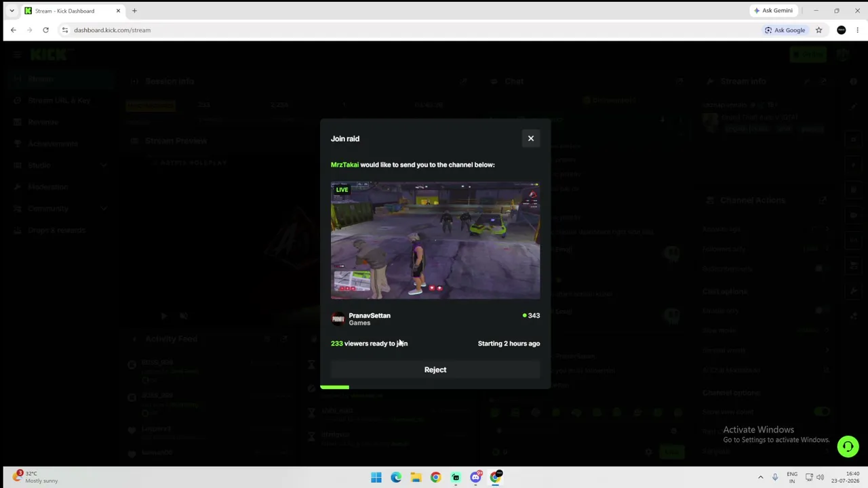This screenshot has width=868, height=488.
Task: Open the live stream preview thumbnail
Action: [435, 241]
